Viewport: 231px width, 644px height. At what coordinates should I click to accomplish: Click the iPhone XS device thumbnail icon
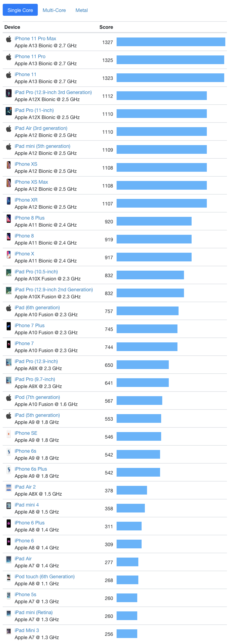[9, 165]
